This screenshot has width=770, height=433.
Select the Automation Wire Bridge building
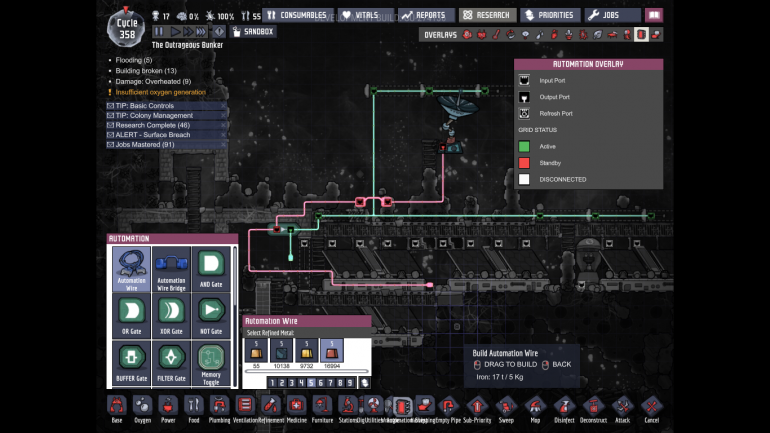171,269
